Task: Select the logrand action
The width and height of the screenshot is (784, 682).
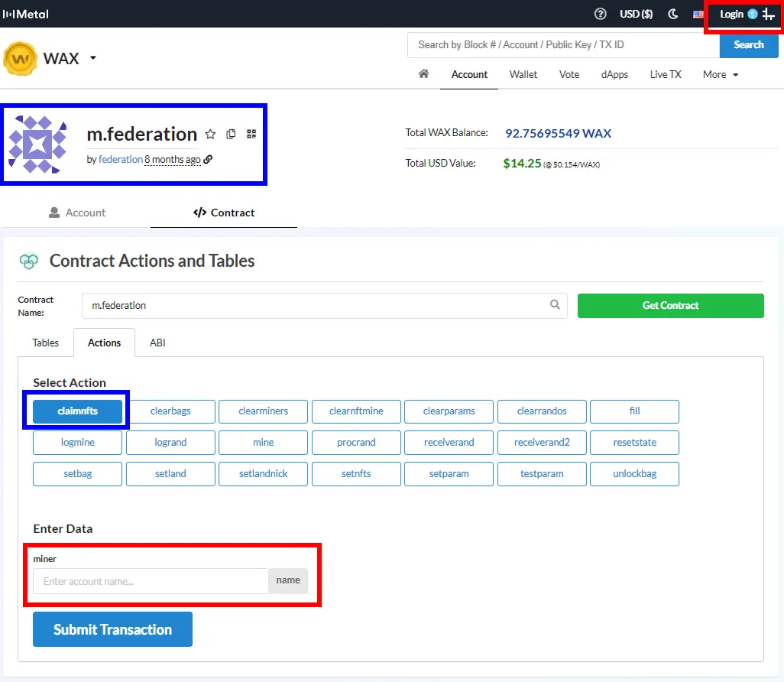Action: pyautogui.click(x=170, y=443)
